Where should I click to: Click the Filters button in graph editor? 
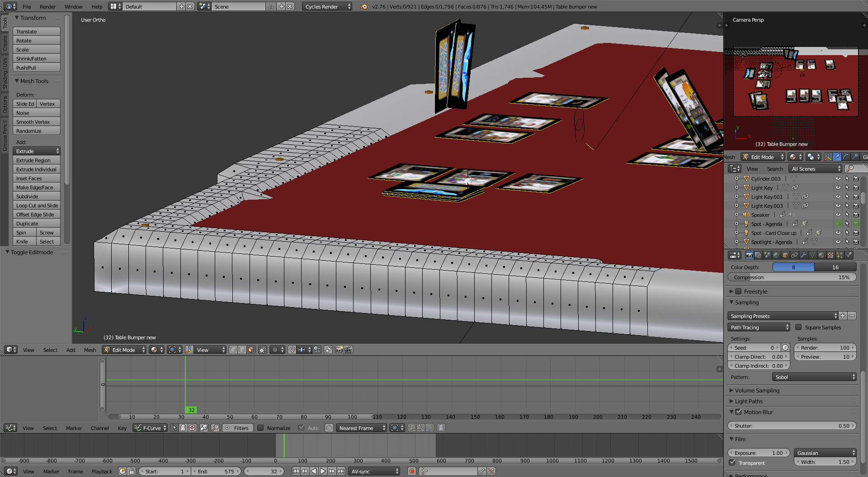[237, 428]
